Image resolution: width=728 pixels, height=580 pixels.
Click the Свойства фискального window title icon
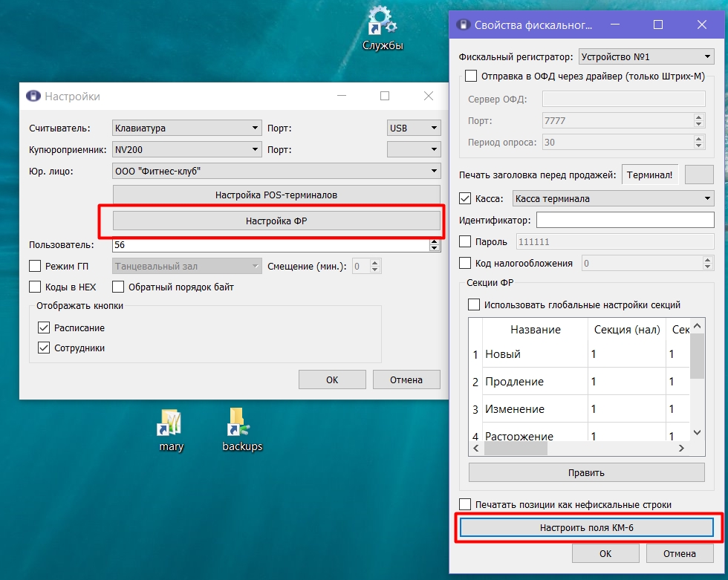463,25
